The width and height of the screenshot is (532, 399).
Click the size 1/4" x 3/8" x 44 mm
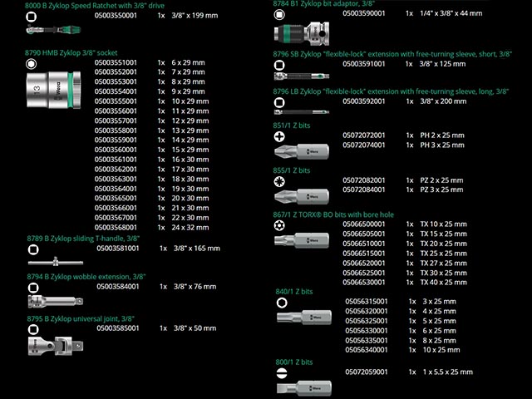point(451,13)
